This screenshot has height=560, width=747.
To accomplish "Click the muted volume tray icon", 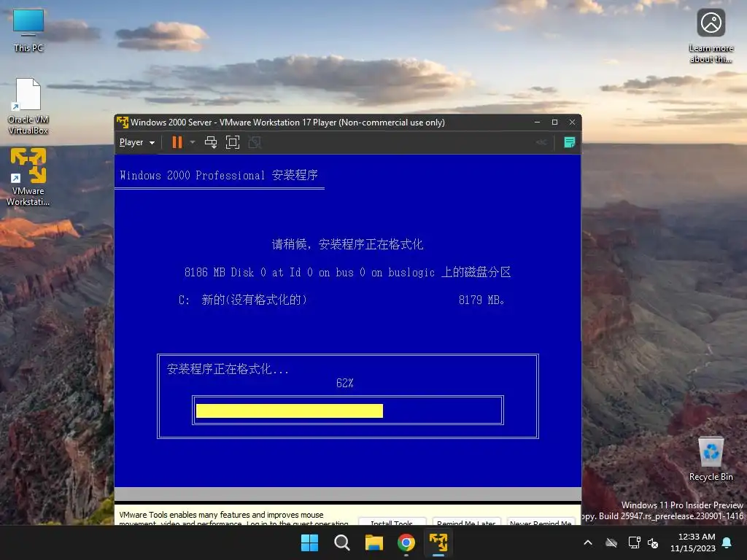I will 653,542.
